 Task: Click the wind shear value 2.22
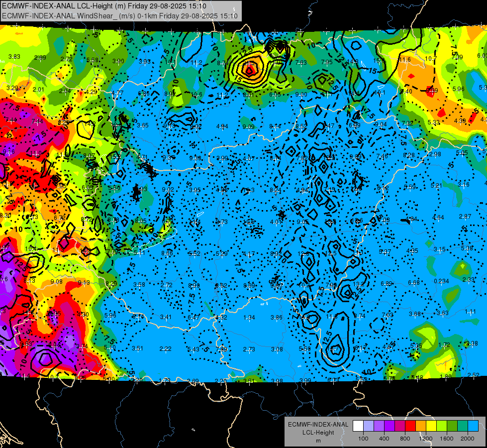[166, 349]
